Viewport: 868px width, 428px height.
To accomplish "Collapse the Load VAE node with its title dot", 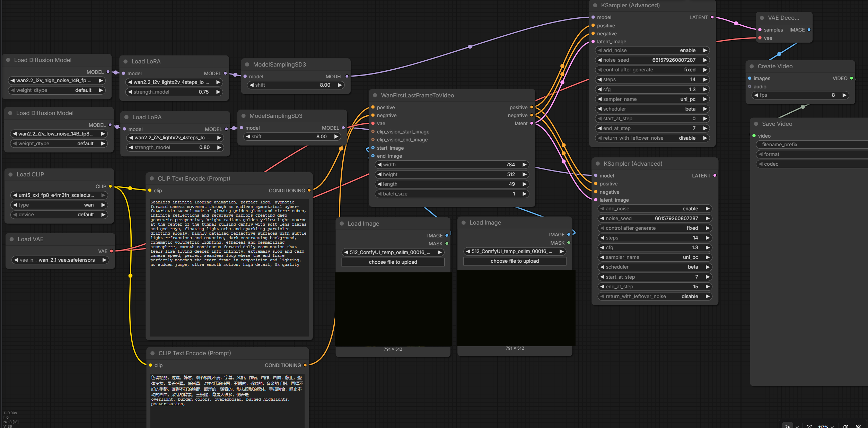I will pyautogui.click(x=11, y=239).
